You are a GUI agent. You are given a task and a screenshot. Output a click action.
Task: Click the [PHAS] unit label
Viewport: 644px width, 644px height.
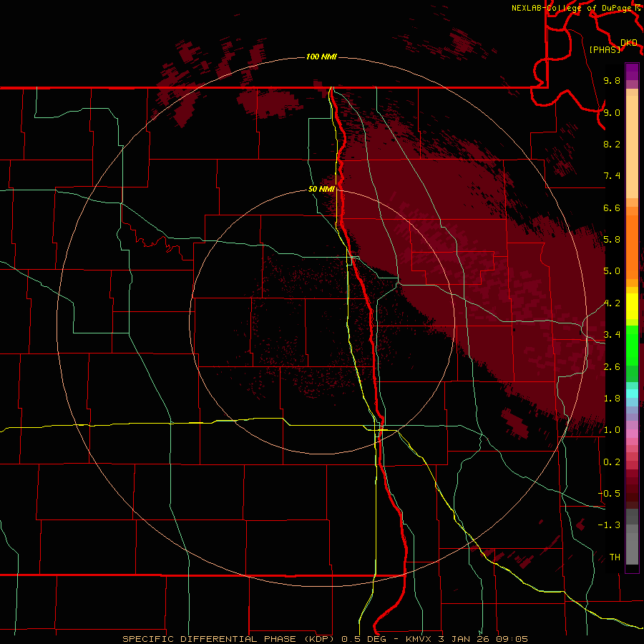tap(605, 49)
